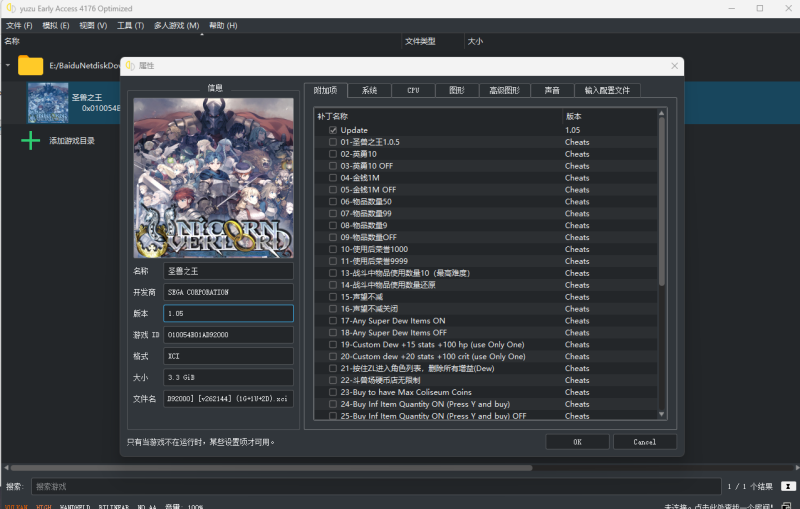Click the 大小 column header in the game list
The width and height of the screenshot is (800, 509).
point(475,41)
